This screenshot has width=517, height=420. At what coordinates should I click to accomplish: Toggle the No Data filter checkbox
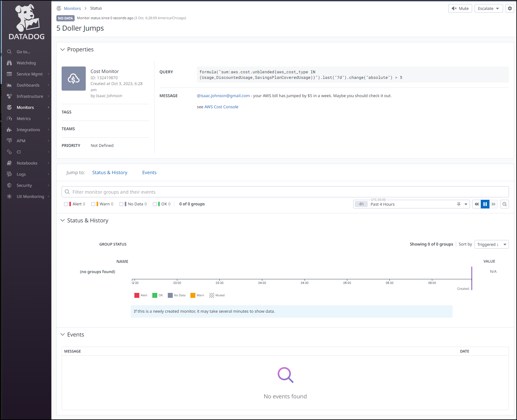[121, 204]
